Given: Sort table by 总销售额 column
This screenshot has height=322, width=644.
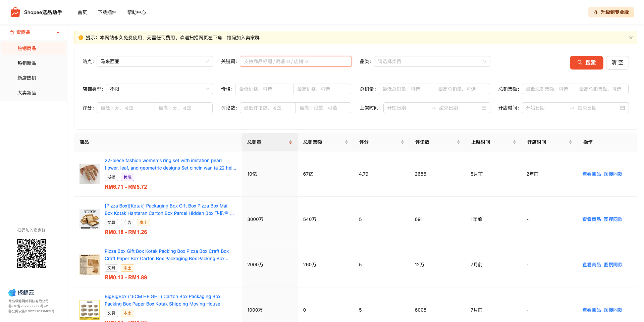Looking at the screenshot, I should tap(346, 142).
